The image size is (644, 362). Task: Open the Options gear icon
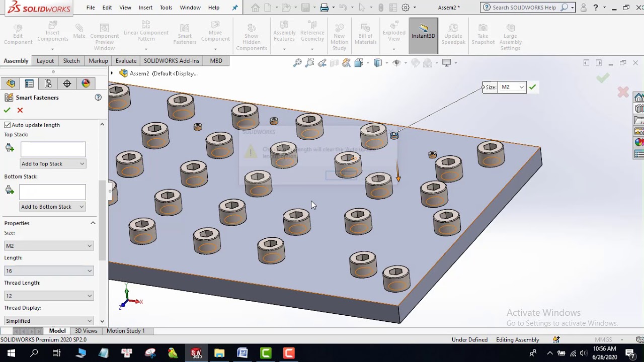click(406, 8)
